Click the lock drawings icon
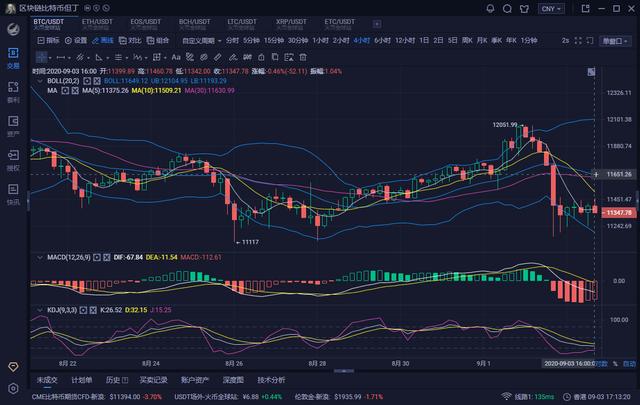This screenshot has width=640, height=405. (x=261, y=57)
